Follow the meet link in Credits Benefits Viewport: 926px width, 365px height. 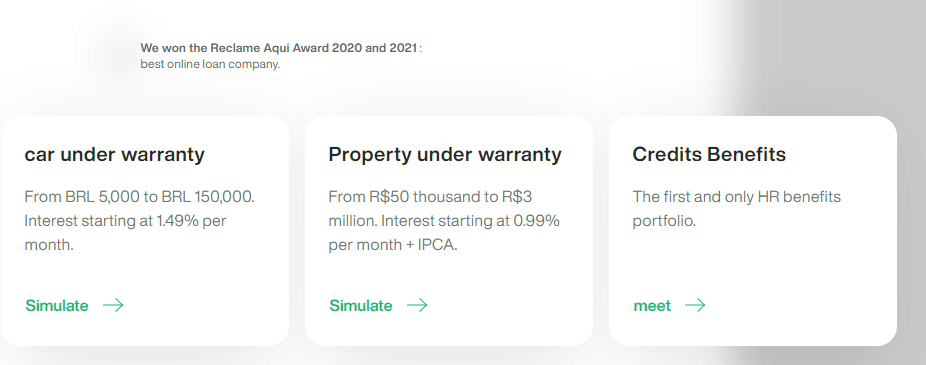pos(652,306)
